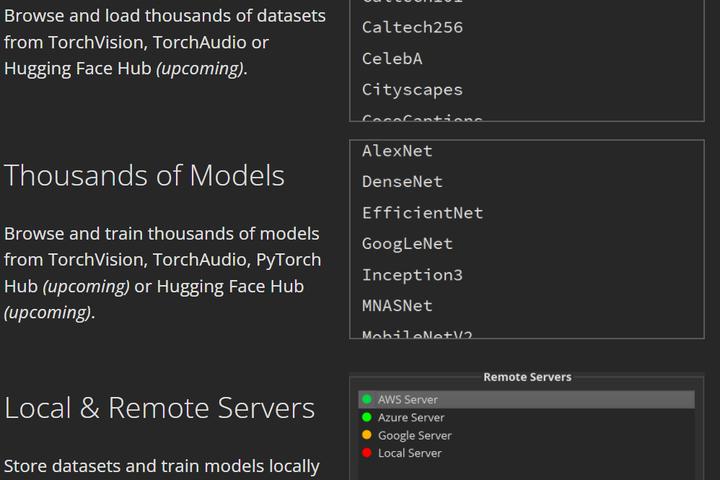Select Azure Server in Remote Servers

[x=411, y=417]
